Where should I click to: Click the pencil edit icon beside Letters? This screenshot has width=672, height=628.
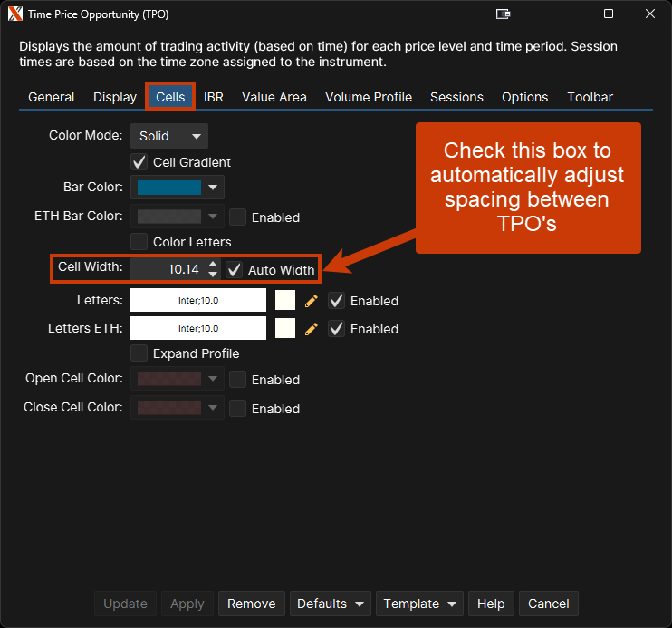pyautogui.click(x=312, y=301)
